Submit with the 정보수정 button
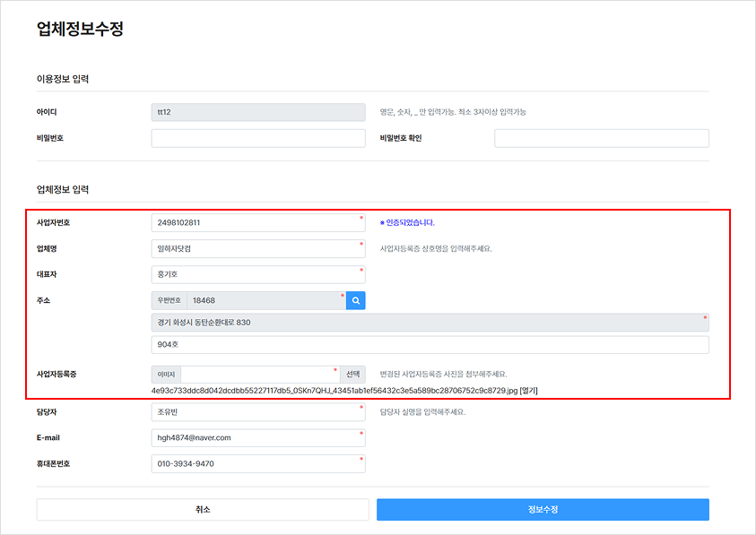Image resolution: width=756 pixels, height=535 pixels. pyautogui.click(x=543, y=509)
